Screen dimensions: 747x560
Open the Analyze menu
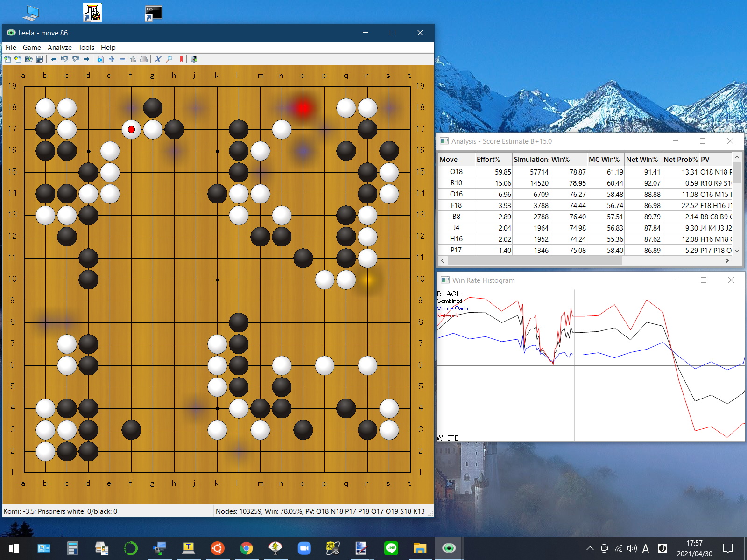(x=59, y=48)
